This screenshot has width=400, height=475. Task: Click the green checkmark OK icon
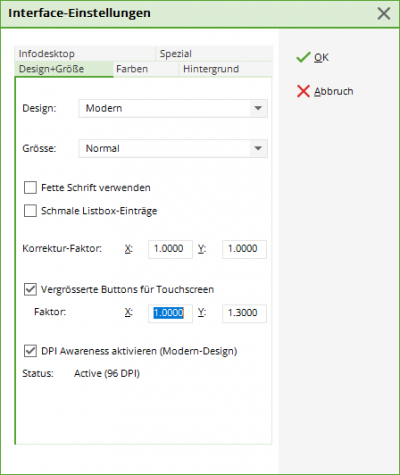click(x=303, y=57)
